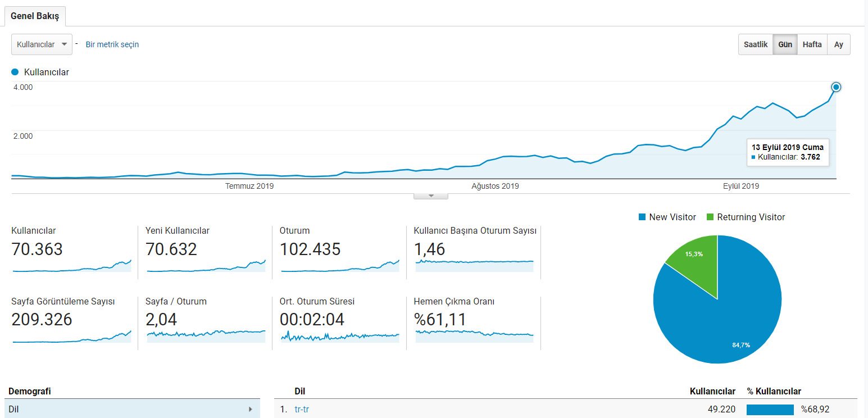
Task: Click the blue Kullanıcılar legend dot above chart
Action: click(15, 72)
